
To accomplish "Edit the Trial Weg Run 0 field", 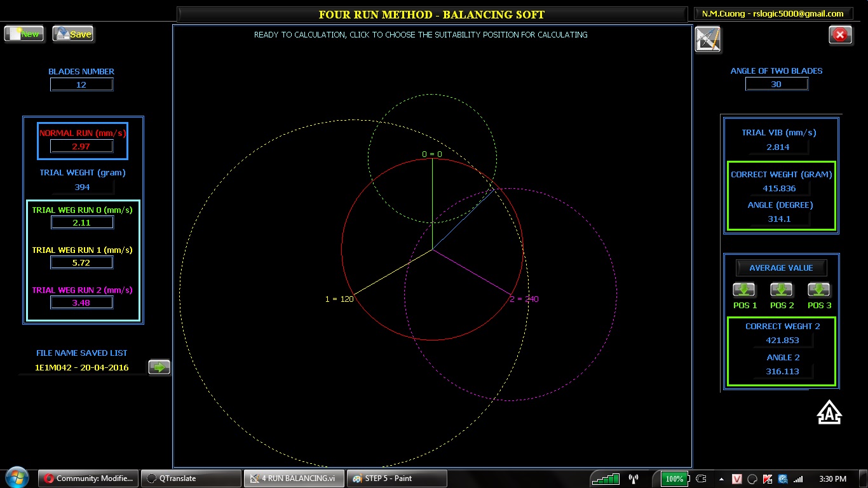I will (x=81, y=222).
